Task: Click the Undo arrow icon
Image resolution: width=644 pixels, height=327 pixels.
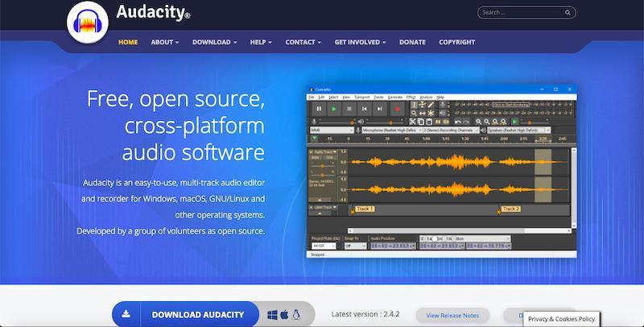Action: [x=458, y=122]
